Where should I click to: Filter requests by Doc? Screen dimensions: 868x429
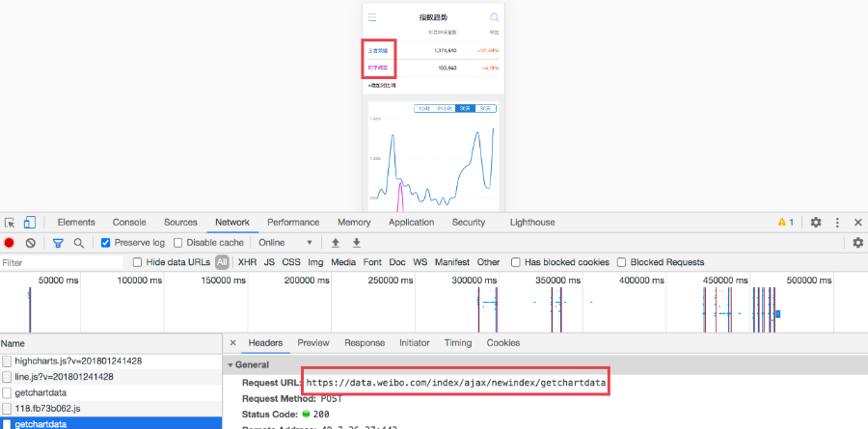tap(397, 262)
